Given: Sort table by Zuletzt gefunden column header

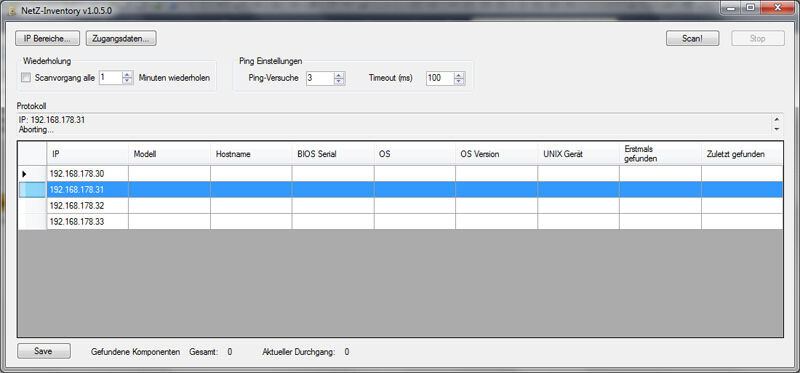Looking at the screenshot, I should [x=742, y=154].
